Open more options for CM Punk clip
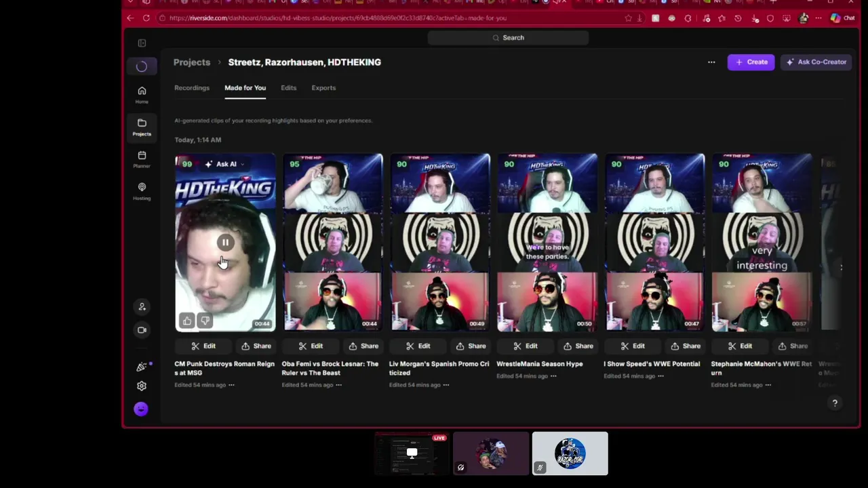868x488 pixels. pyautogui.click(x=231, y=385)
